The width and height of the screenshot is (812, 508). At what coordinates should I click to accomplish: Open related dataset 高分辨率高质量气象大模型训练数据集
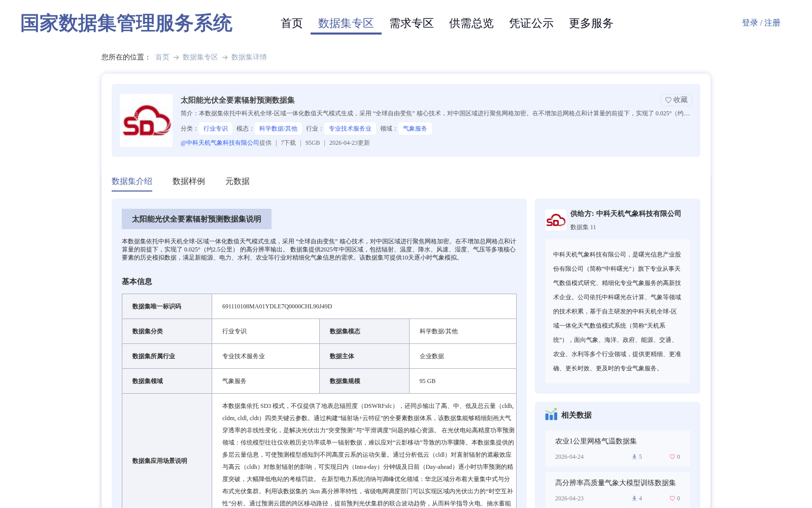616,483
